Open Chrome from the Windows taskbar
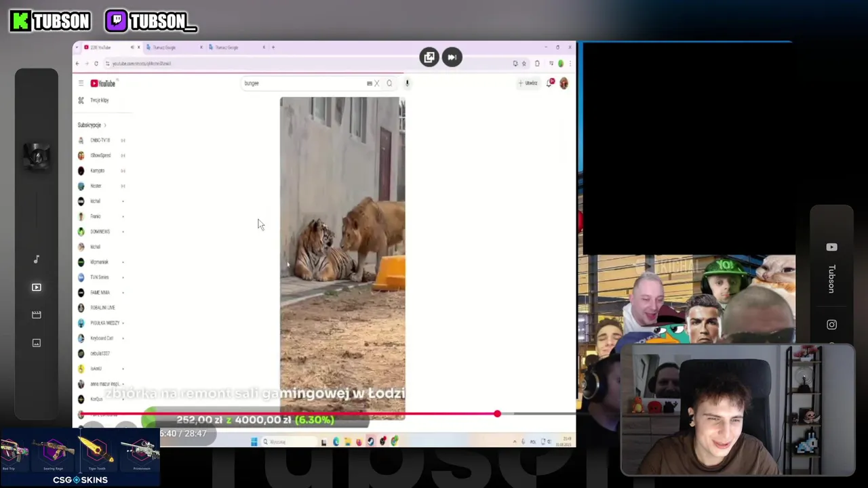This screenshot has height=488, width=868. 394,442
